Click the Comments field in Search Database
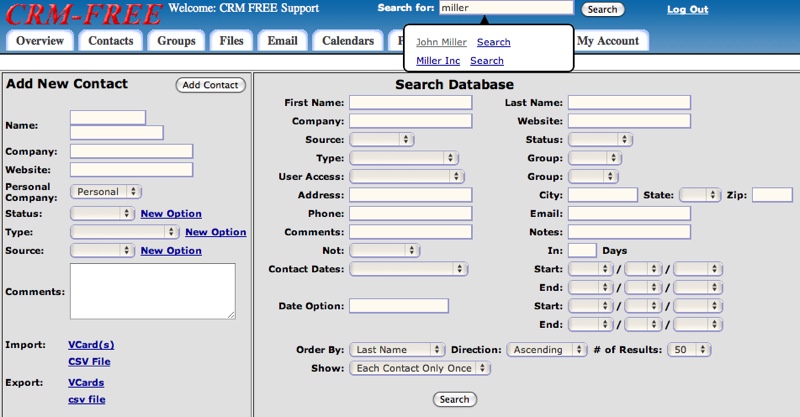 click(x=411, y=232)
